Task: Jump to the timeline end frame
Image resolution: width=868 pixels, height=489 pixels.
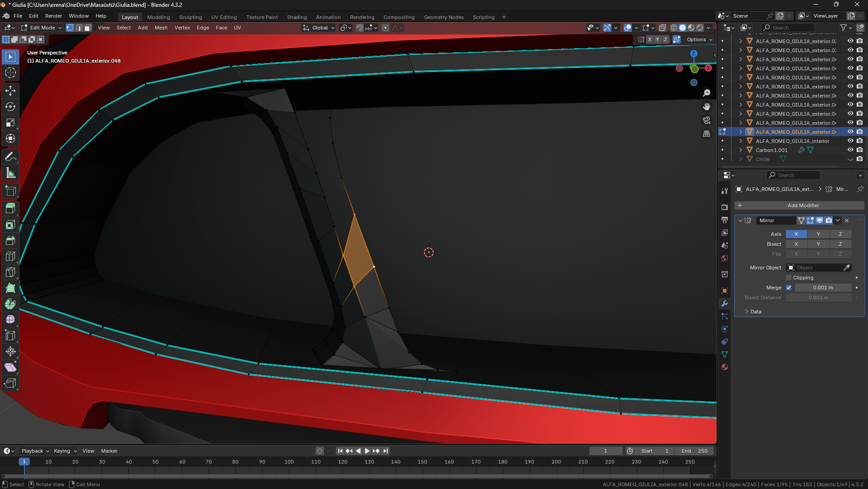Action: (x=385, y=451)
